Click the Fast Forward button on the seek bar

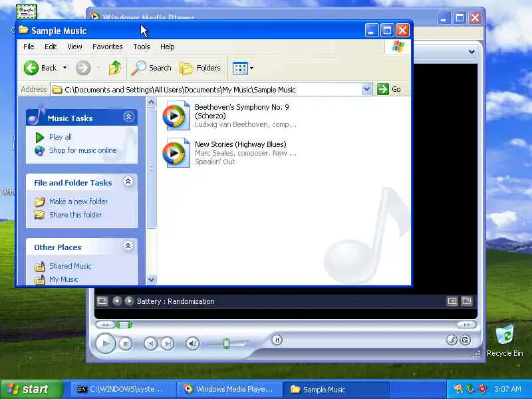click(x=467, y=325)
